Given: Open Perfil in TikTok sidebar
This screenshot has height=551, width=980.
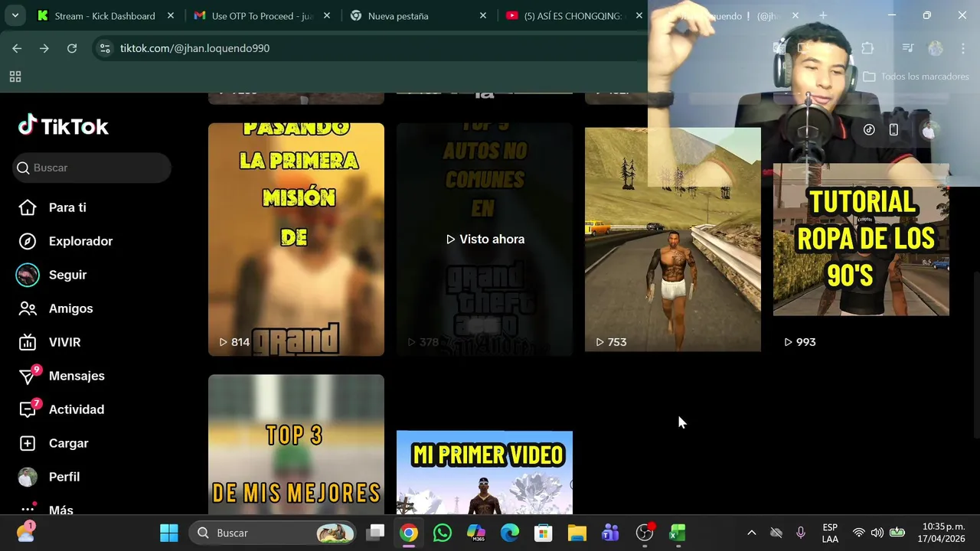Looking at the screenshot, I should tap(49, 477).
